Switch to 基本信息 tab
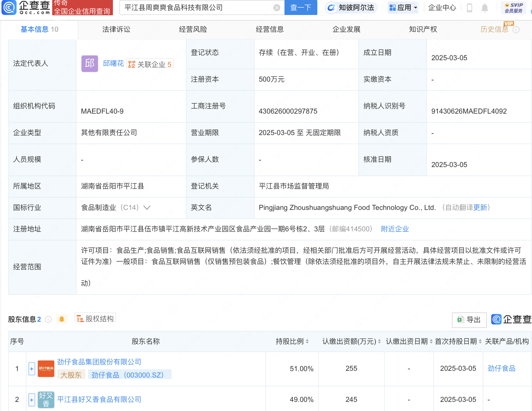 (39, 29)
